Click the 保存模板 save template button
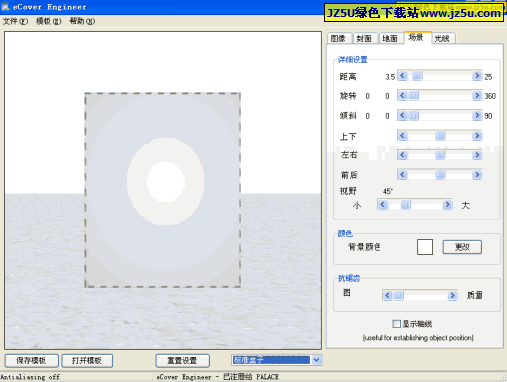This screenshot has width=507, height=382. tap(32, 361)
